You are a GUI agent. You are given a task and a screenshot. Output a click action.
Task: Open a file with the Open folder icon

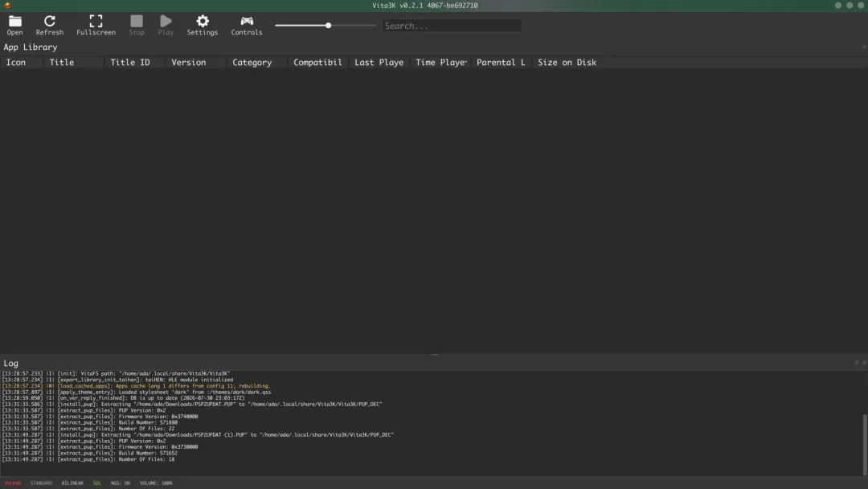15,26
